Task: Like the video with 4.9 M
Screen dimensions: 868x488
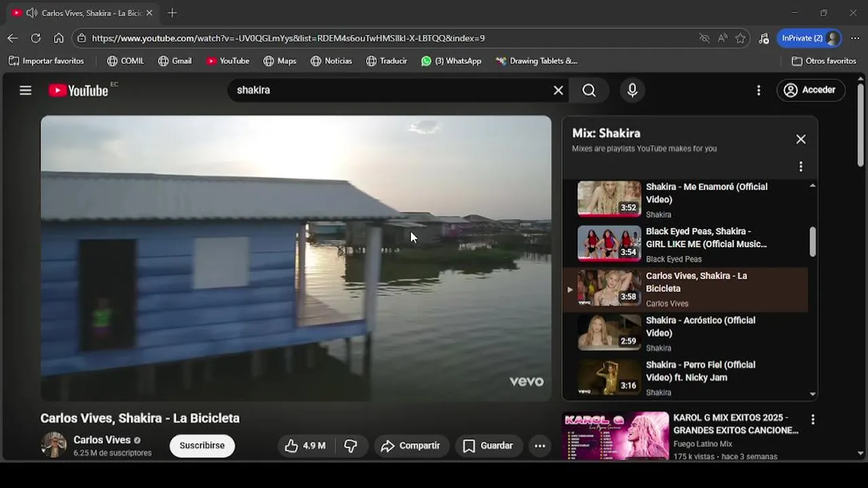Action: pos(305,446)
